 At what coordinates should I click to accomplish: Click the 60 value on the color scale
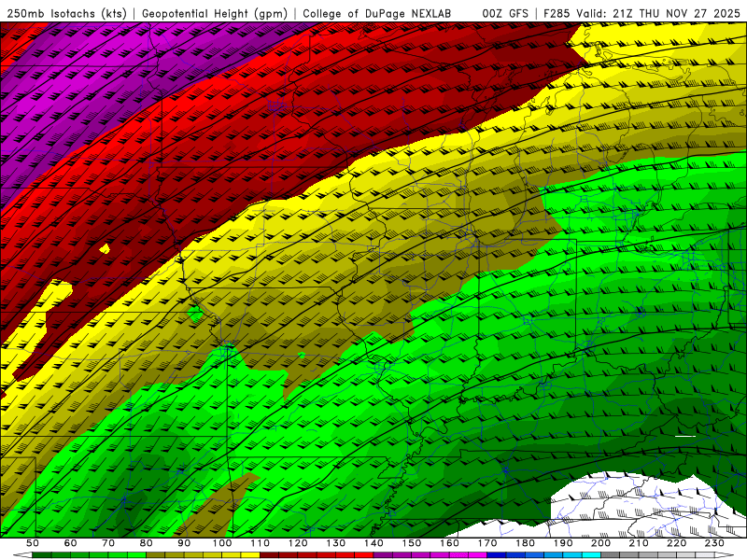(x=71, y=543)
